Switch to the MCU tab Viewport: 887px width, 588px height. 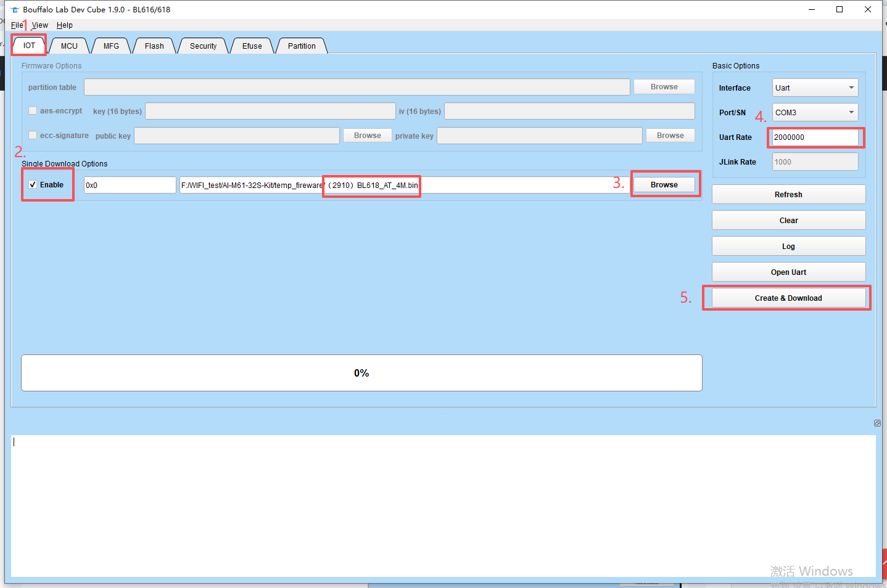pyautogui.click(x=69, y=46)
